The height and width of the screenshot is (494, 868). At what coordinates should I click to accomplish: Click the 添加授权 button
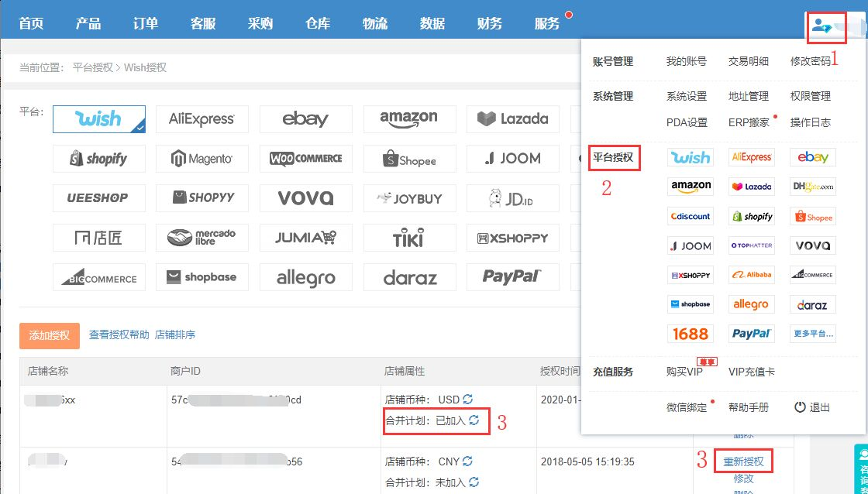[50, 335]
